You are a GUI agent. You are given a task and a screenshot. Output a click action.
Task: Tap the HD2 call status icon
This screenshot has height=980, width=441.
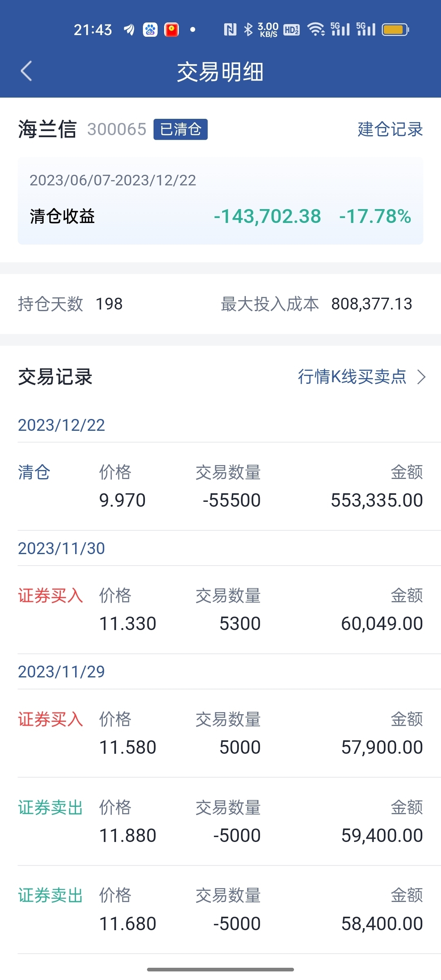(x=292, y=30)
